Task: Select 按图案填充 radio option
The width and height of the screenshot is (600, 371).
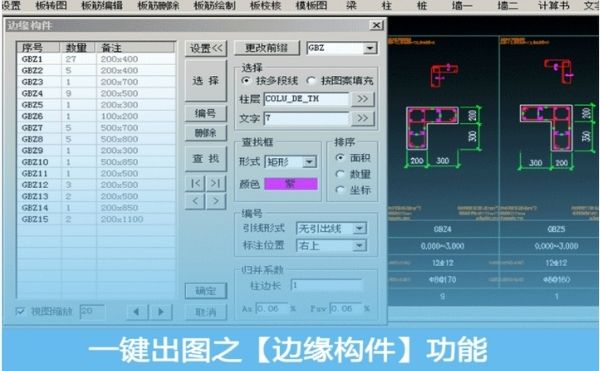Action: coord(311,80)
